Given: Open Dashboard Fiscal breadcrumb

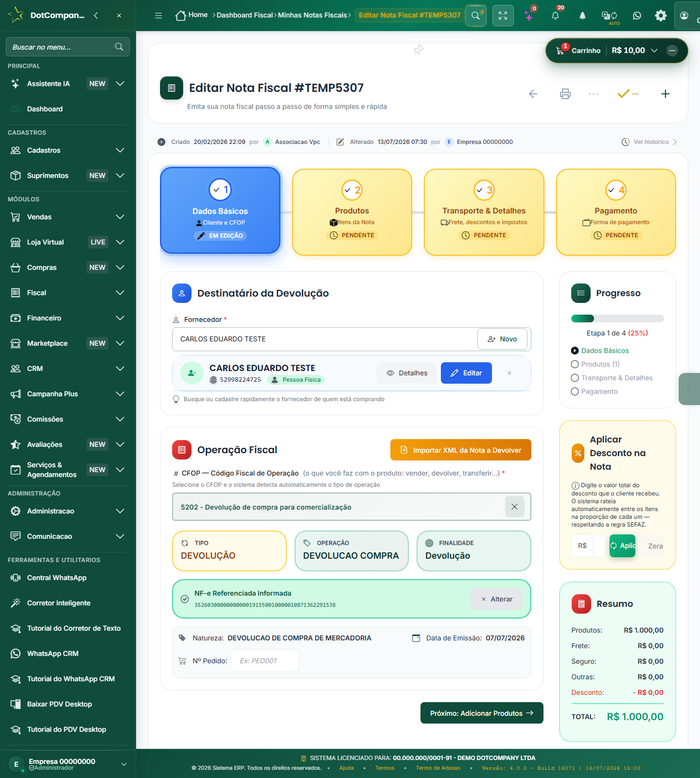Looking at the screenshot, I should (x=245, y=16).
